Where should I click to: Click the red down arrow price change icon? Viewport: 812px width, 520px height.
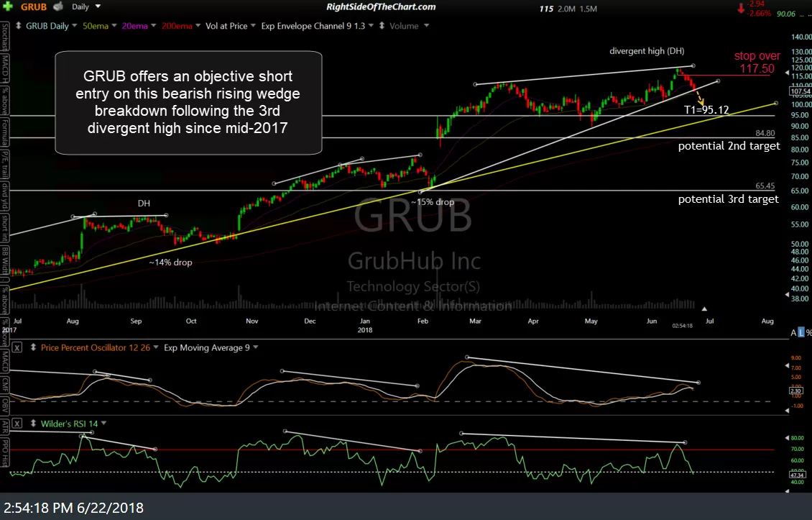click(x=741, y=8)
